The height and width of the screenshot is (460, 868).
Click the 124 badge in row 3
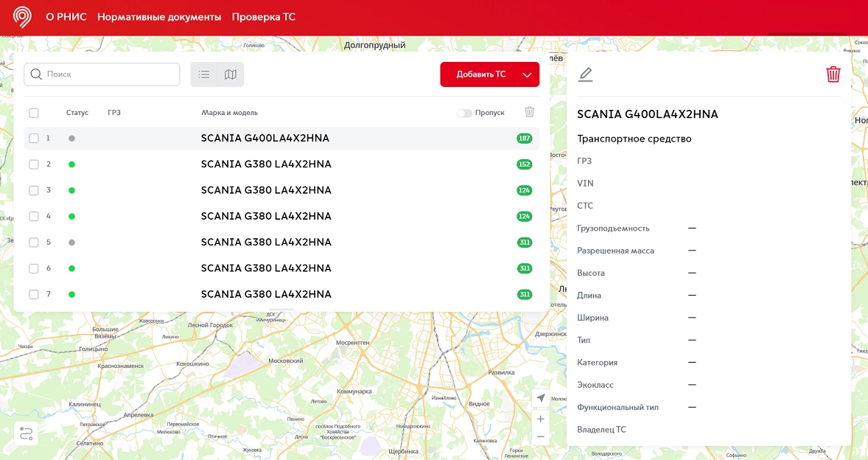point(524,190)
